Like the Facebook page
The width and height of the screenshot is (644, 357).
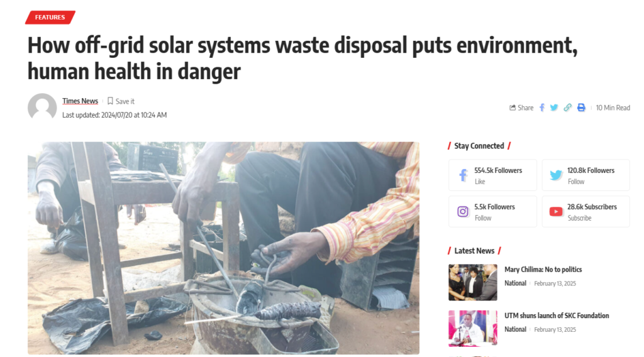[480, 182]
